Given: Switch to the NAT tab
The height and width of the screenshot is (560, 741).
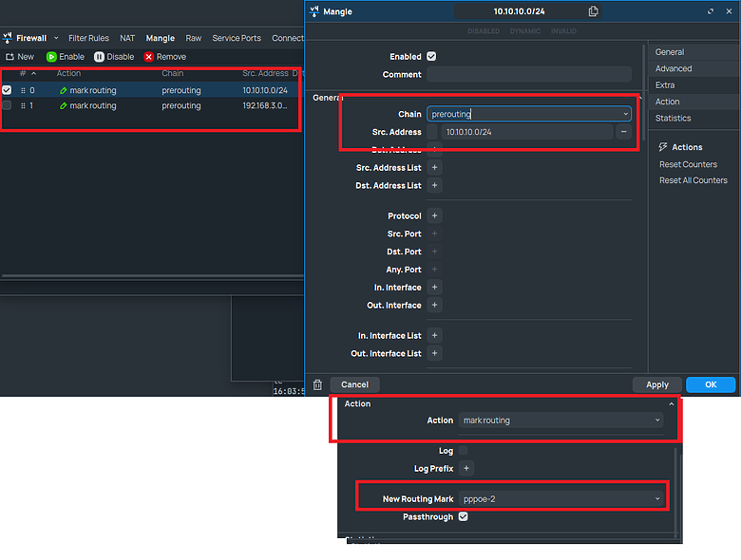Looking at the screenshot, I should [x=127, y=38].
